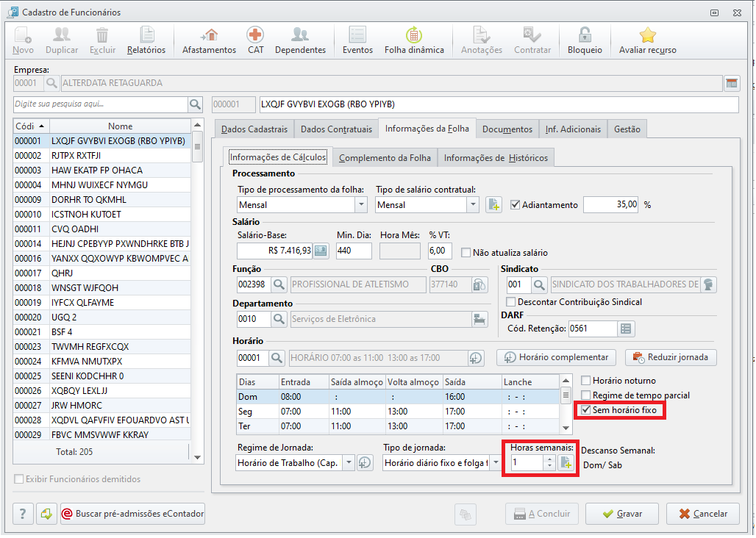This screenshot has width=756, height=538.
Task: Click the Cancelar button
Action: click(703, 514)
